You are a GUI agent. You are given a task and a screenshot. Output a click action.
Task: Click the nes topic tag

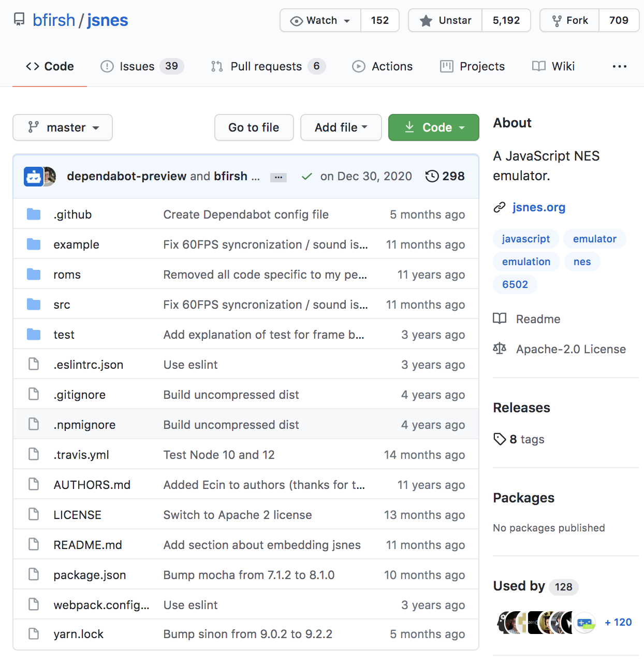point(582,262)
